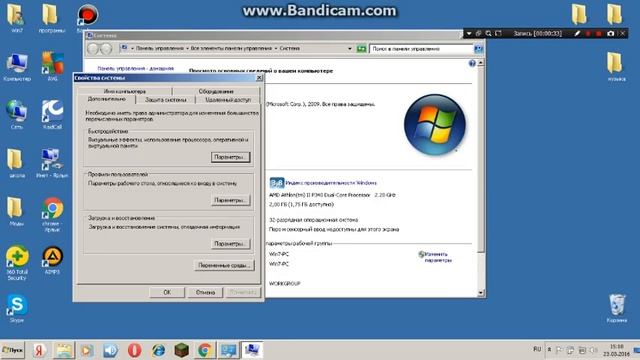Expand the address bar history dropdown
The width and height of the screenshot is (640, 360).
[x=350, y=49]
